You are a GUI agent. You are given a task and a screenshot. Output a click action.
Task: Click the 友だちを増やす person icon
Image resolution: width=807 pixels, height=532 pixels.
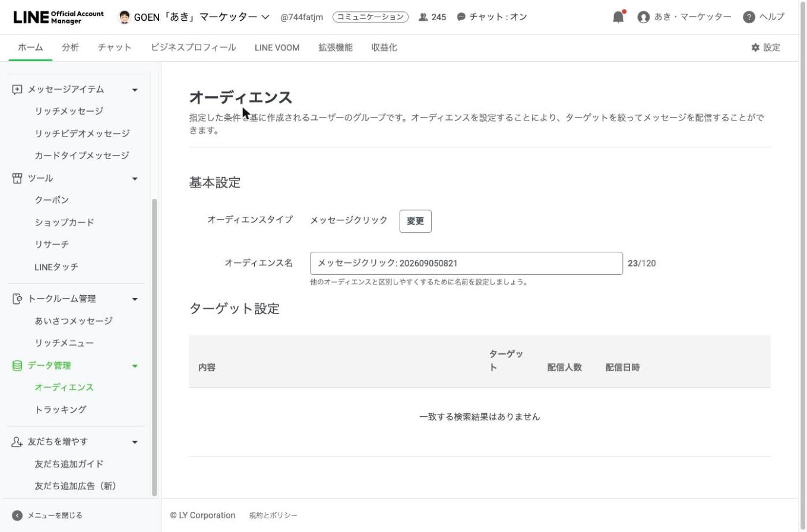tap(17, 442)
